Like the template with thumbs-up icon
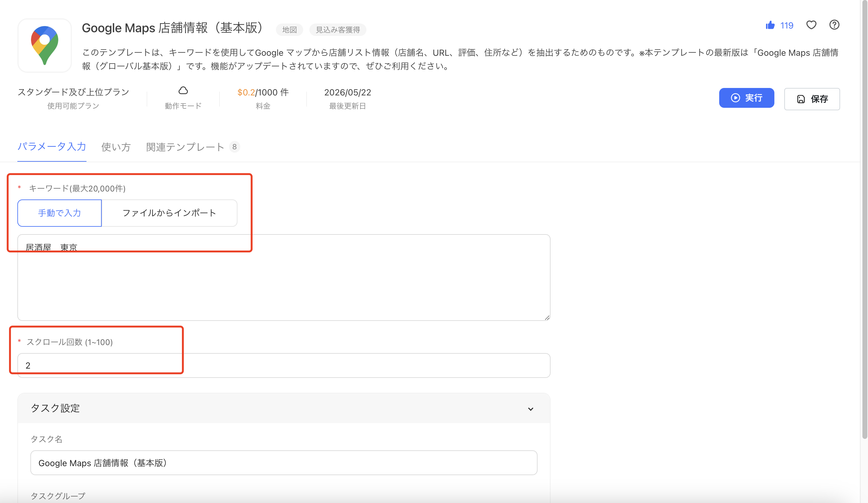 (770, 25)
